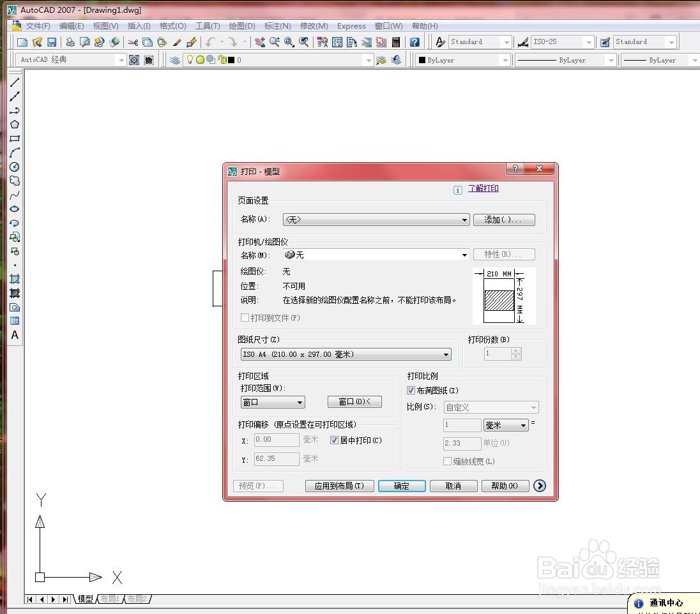Open the ByLayer color dropdown

[464, 60]
